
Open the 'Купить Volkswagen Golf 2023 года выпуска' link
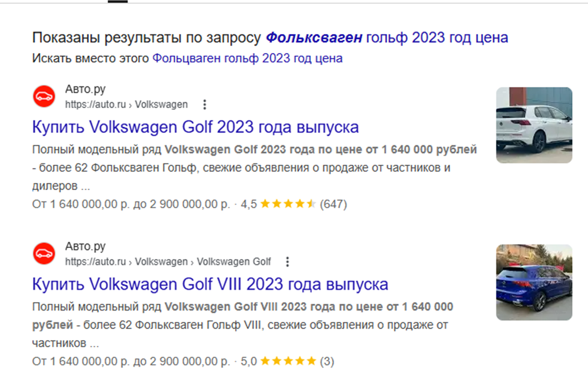pyautogui.click(x=195, y=127)
